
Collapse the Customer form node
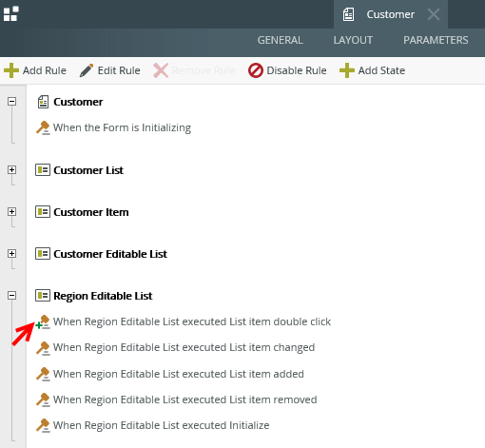(x=11, y=102)
